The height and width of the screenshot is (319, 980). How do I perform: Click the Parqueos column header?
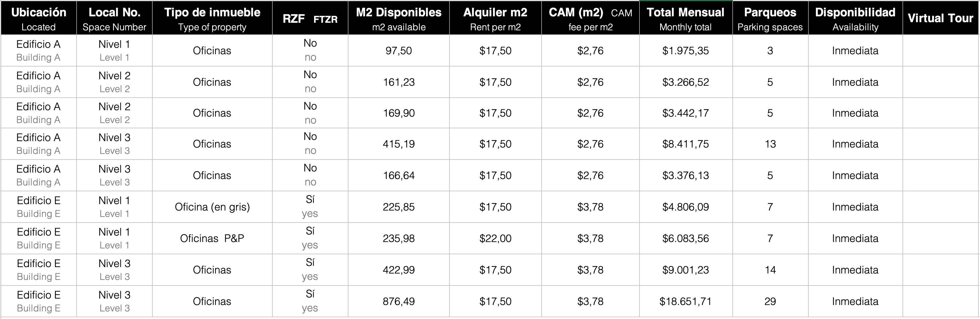point(770,18)
